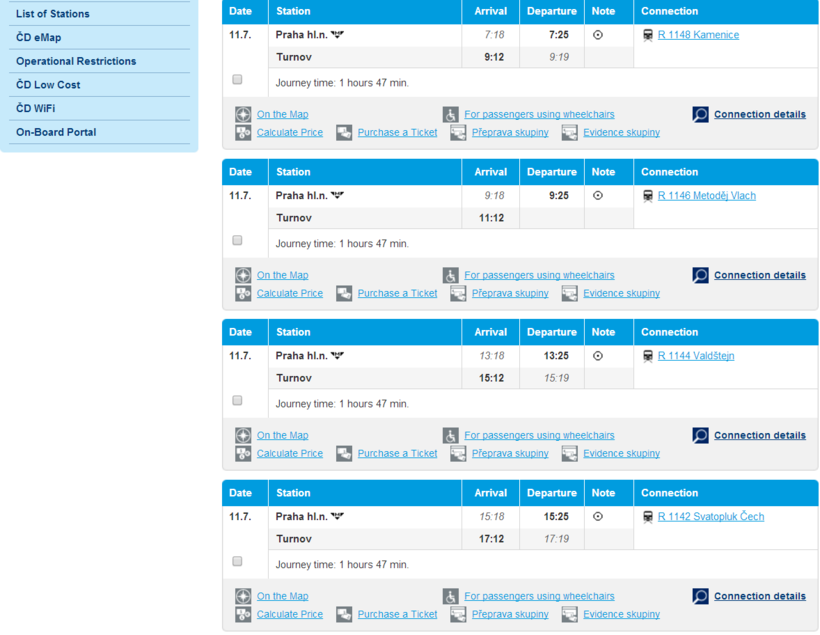This screenshot has height=635, width=820.
Task: Click train icon next to R 1144 Valdštejn
Action: pos(648,356)
